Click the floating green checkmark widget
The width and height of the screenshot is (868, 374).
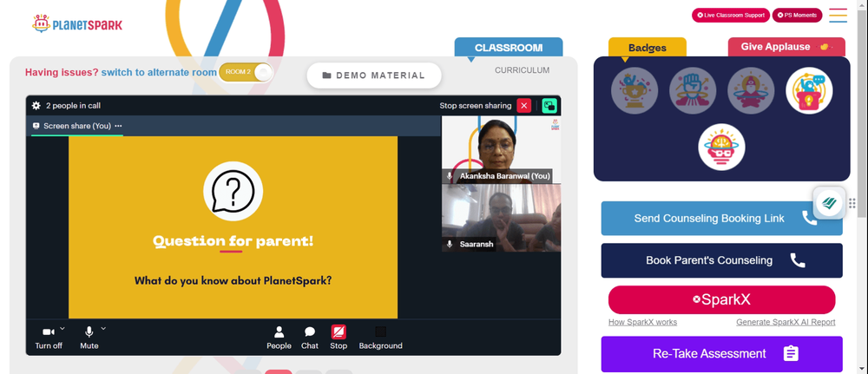pyautogui.click(x=829, y=203)
